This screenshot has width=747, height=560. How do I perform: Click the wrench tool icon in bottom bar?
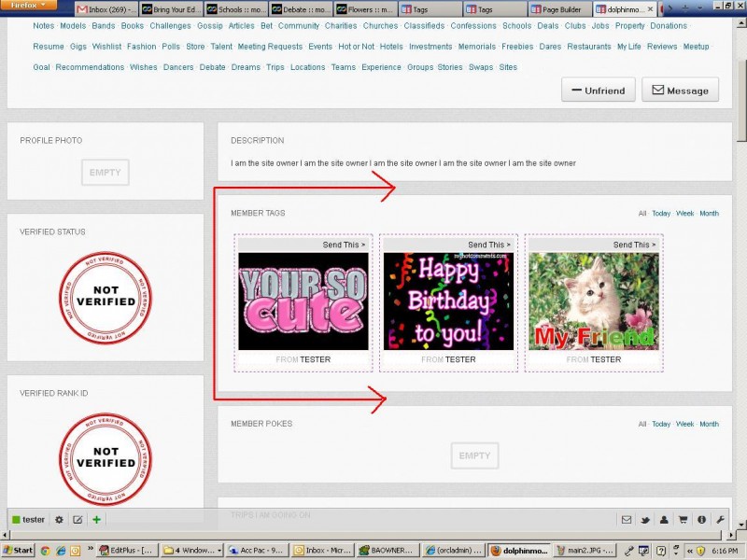tap(720, 520)
